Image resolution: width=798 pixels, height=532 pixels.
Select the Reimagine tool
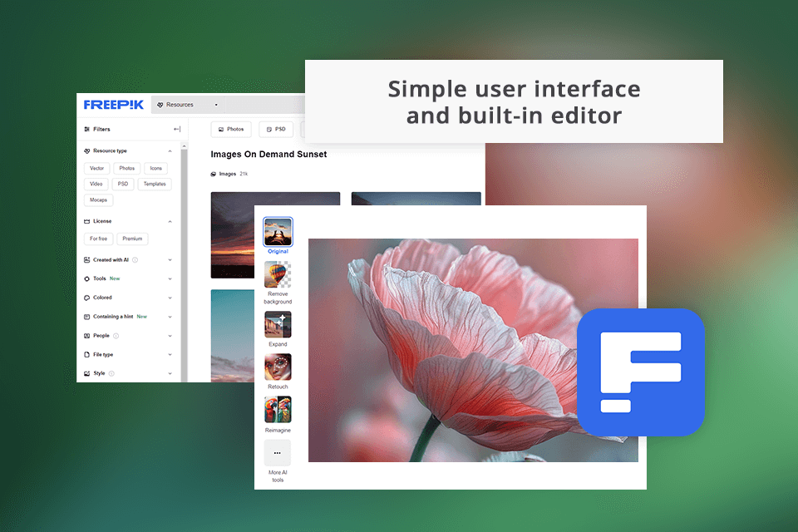point(278,415)
